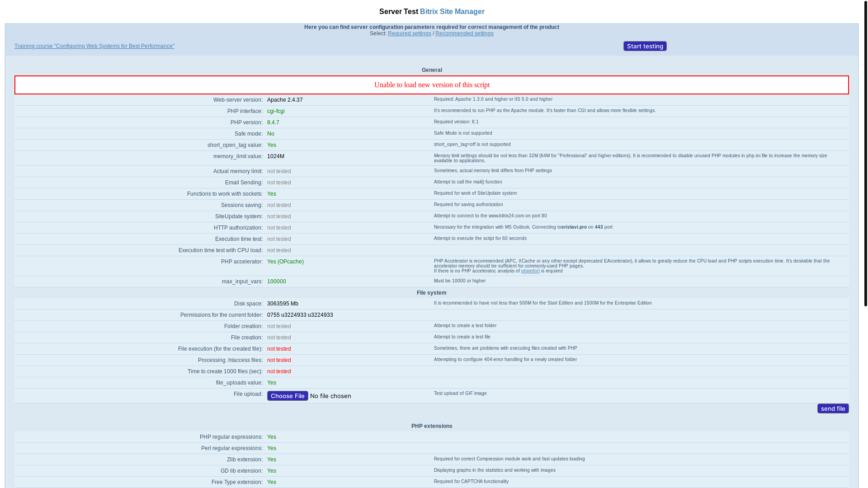The height and width of the screenshot is (488, 868).
Task: Click the 'Unable to load new version' error message
Action: (x=432, y=85)
